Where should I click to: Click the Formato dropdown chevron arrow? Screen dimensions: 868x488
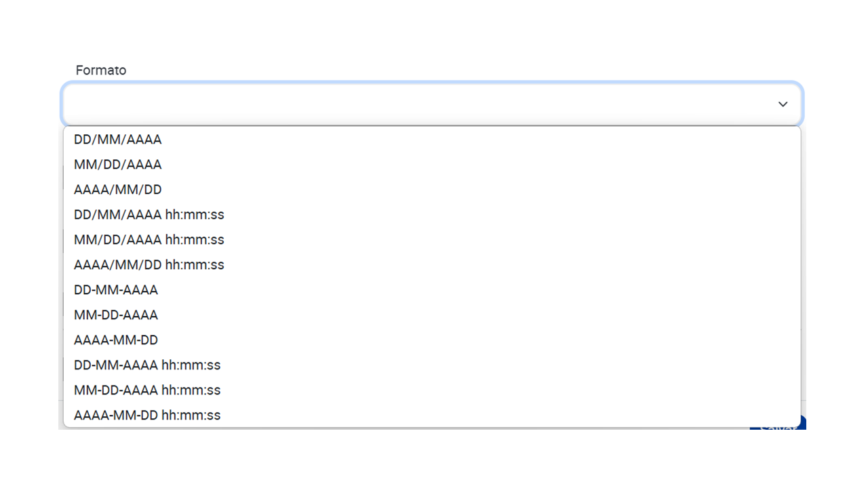(x=783, y=104)
